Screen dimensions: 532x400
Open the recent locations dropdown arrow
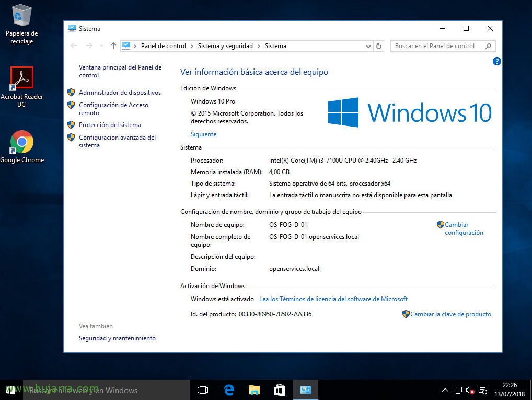(101, 46)
